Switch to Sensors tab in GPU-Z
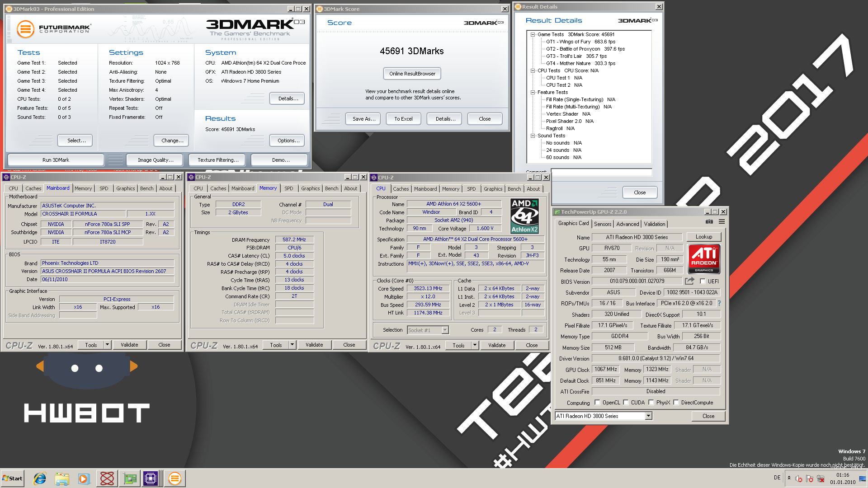The height and width of the screenshot is (488, 868). point(603,224)
